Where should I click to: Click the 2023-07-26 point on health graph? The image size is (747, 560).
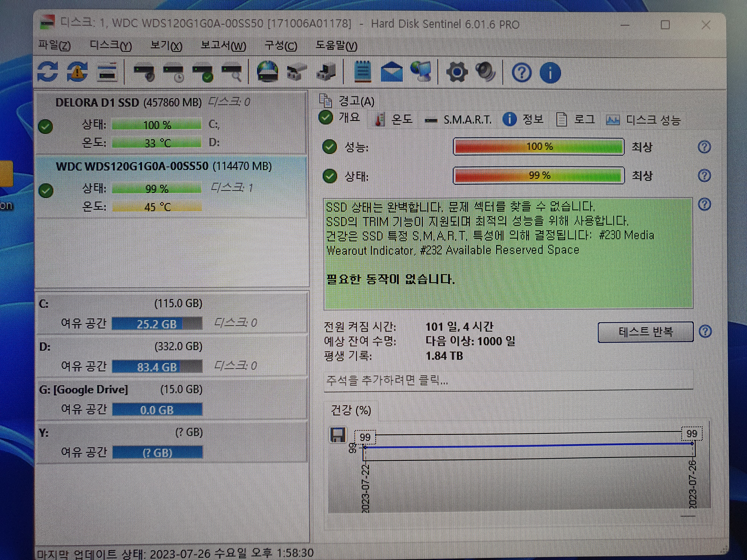692,444
